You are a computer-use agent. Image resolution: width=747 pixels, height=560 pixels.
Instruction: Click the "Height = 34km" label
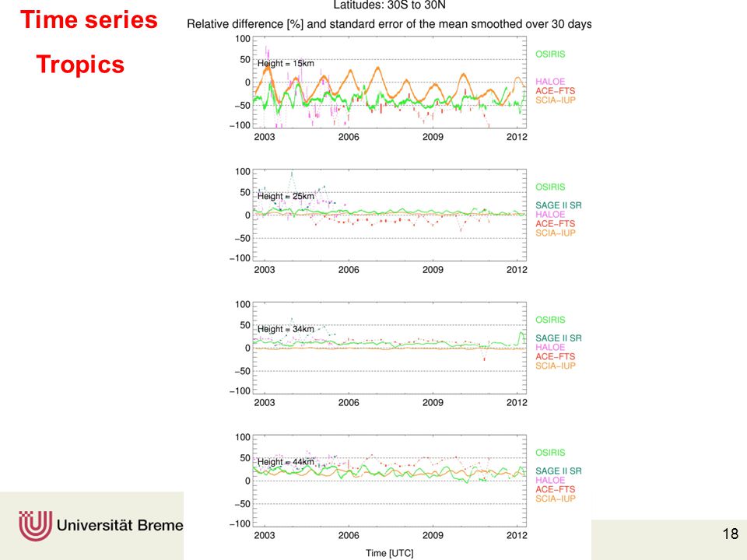286,329
